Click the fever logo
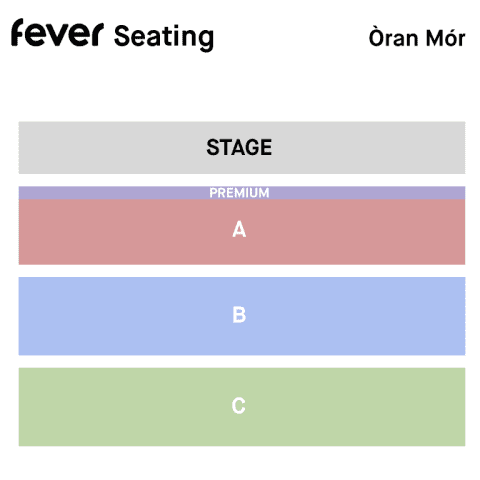 click(x=57, y=32)
